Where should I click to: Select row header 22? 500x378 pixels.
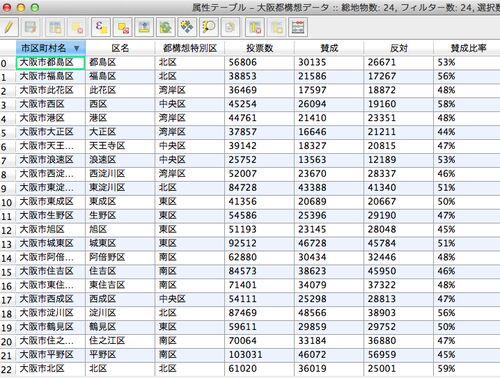(x=8, y=369)
